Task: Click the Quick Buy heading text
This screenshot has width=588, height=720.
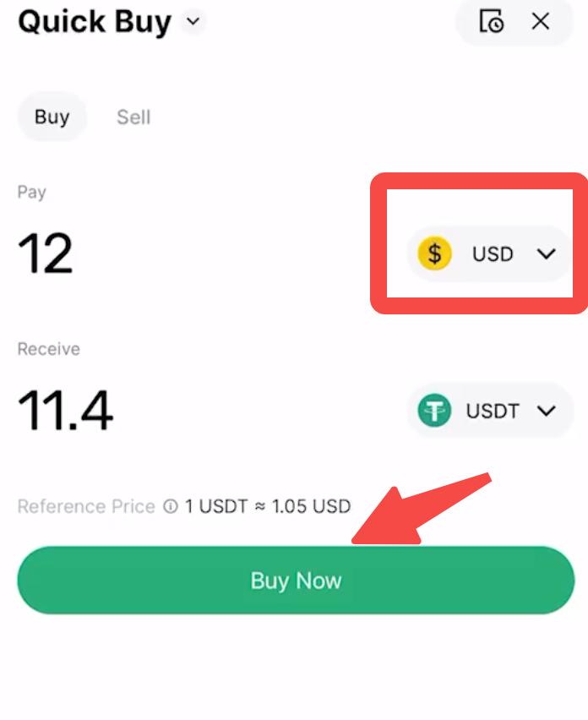Action: point(94,22)
